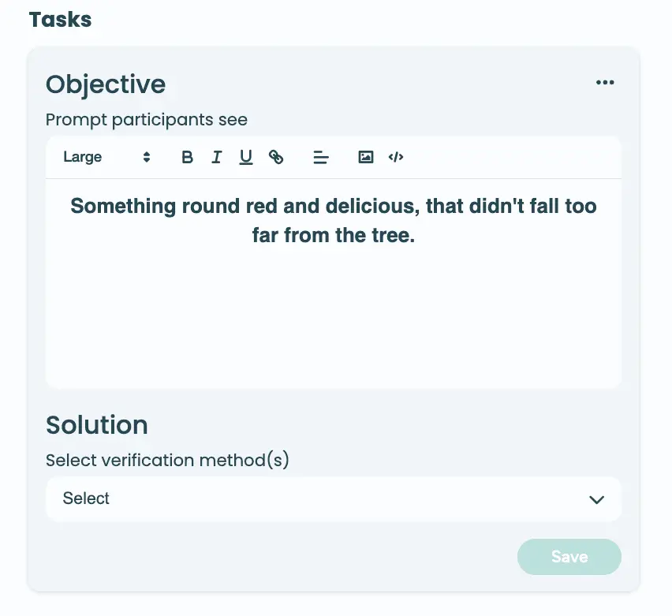
Task: Click the font size up-down arrows
Action: pyautogui.click(x=147, y=157)
